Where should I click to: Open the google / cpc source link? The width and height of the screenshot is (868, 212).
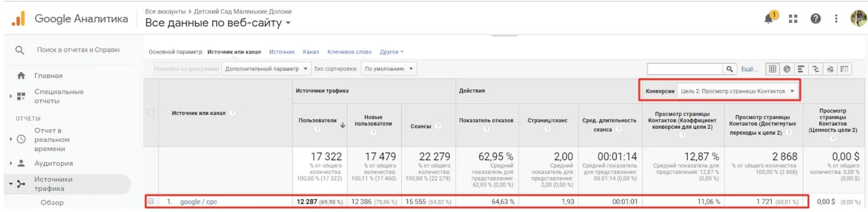click(199, 202)
